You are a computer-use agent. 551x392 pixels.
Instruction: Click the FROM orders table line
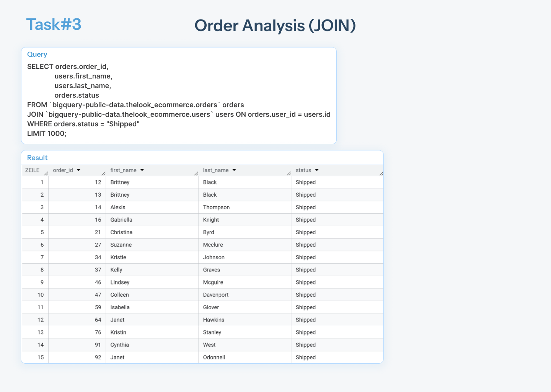pyautogui.click(x=135, y=105)
